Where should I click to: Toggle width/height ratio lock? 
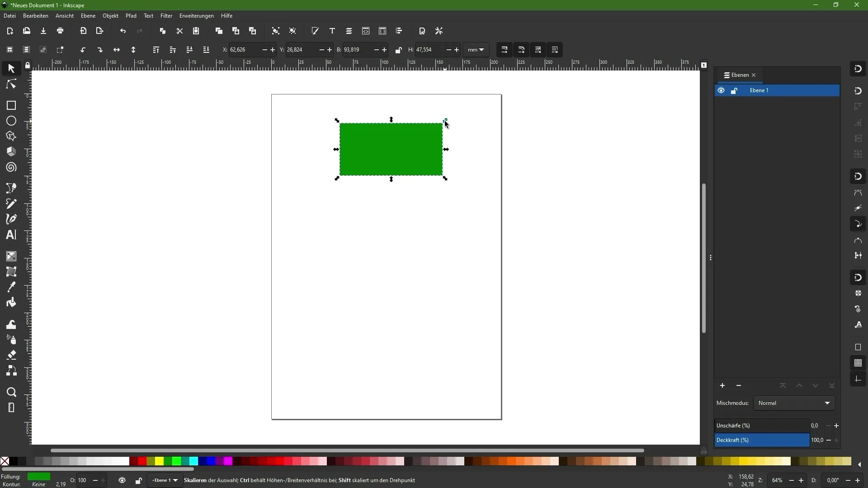[x=398, y=50]
